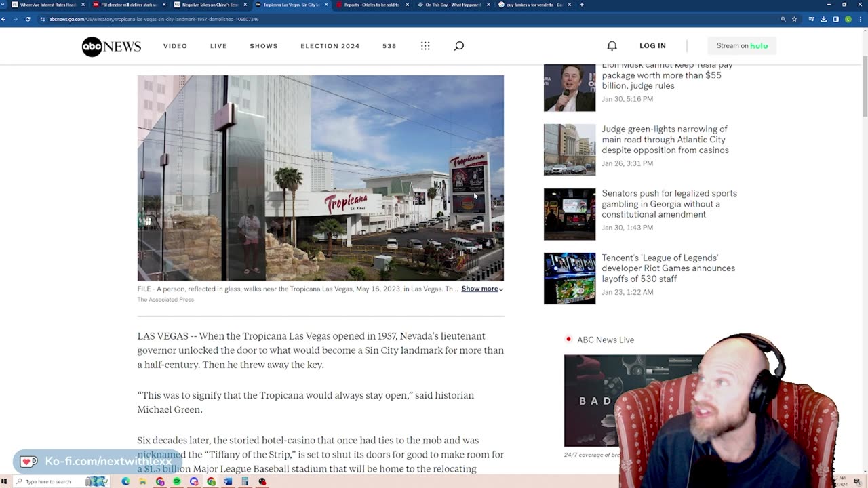
Task: Open the more sections grid icon
Action: 425,46
